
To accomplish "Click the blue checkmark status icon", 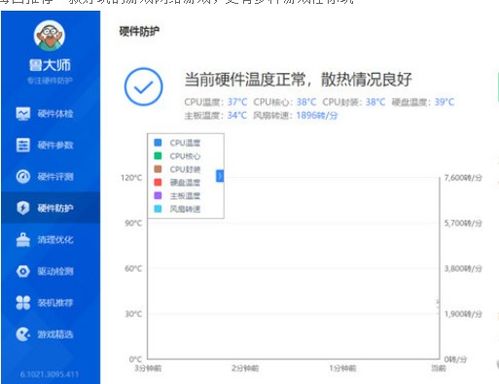I will (144, 87).
